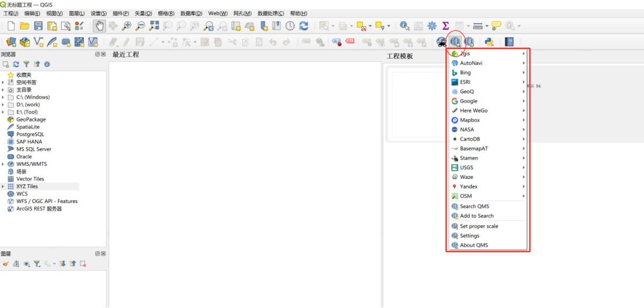Open the 工程(J) menu
The image size is (644, 308).
click(x=11, y=13)
